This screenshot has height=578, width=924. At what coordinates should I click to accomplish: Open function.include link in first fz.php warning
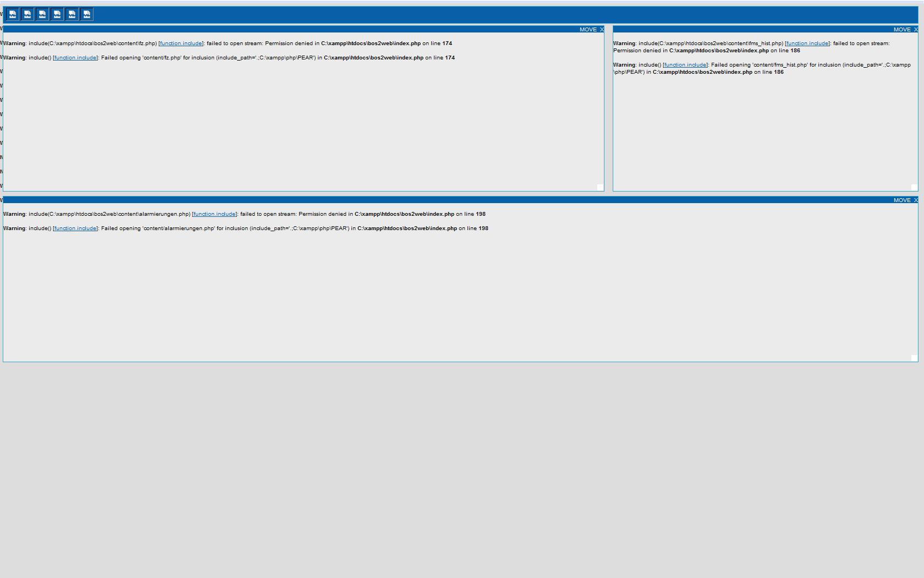[x=181, y=43]
